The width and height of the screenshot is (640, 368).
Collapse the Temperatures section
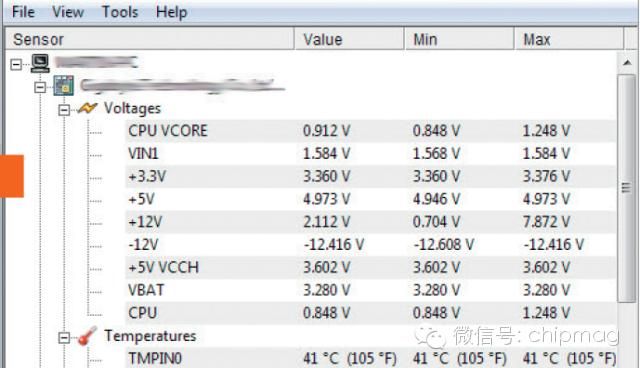click(64, 337)
